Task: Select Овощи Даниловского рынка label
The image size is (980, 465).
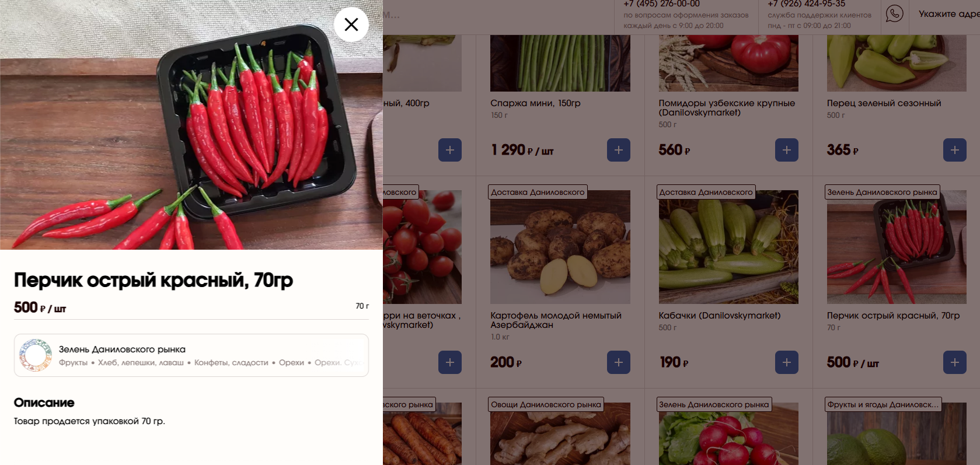Action: (x=546, y=404)
